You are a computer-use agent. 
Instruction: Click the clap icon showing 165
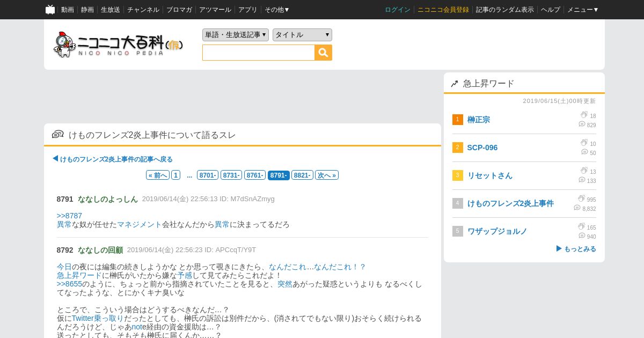click(x=581, y=226)
